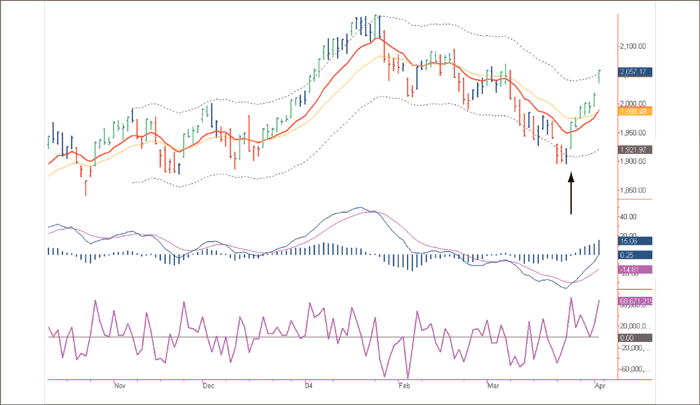Click the Nov date axis label
This screenshot has height=405, width=700.
(120, 385)
